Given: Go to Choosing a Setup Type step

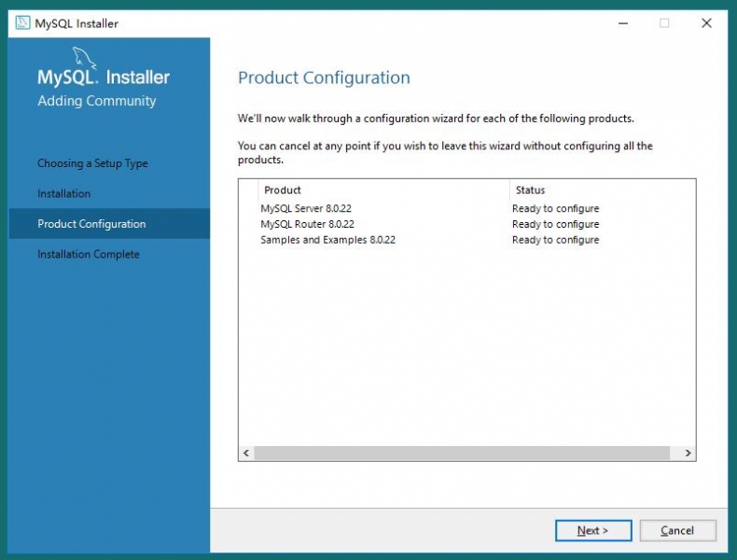Looking at the screenshot, I should click(92, 163).
